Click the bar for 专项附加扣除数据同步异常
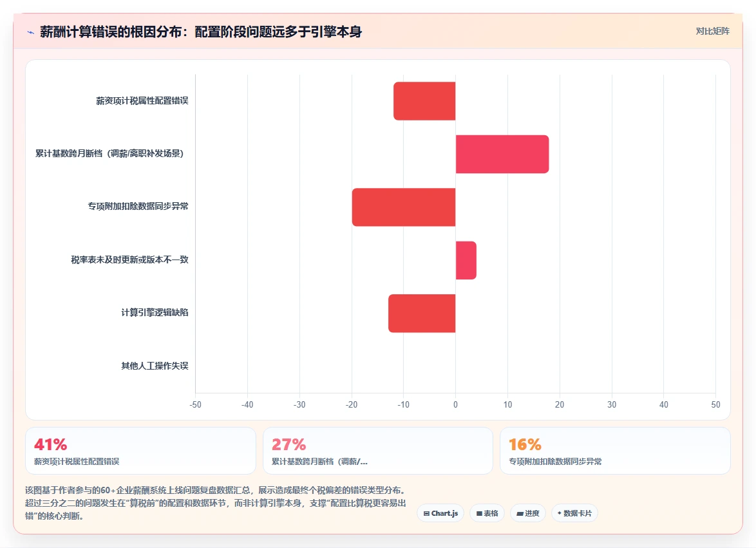The width and height of the screenshot is (756, 548). (x=404, y=207)
